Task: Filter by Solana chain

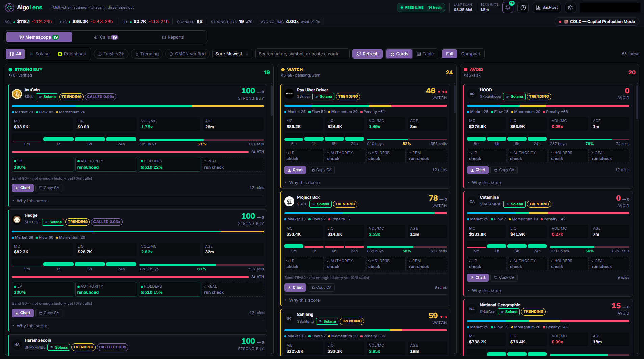Action: point(39,54)
